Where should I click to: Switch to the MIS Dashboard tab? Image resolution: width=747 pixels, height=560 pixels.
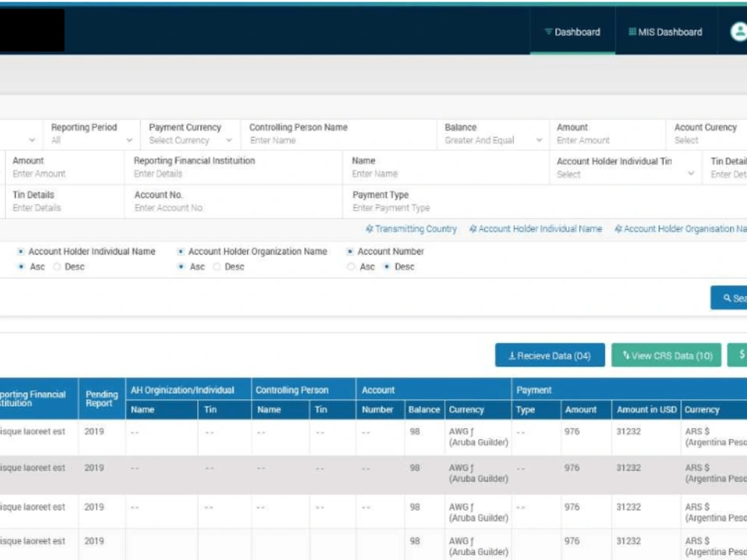[x=666, y=32]
